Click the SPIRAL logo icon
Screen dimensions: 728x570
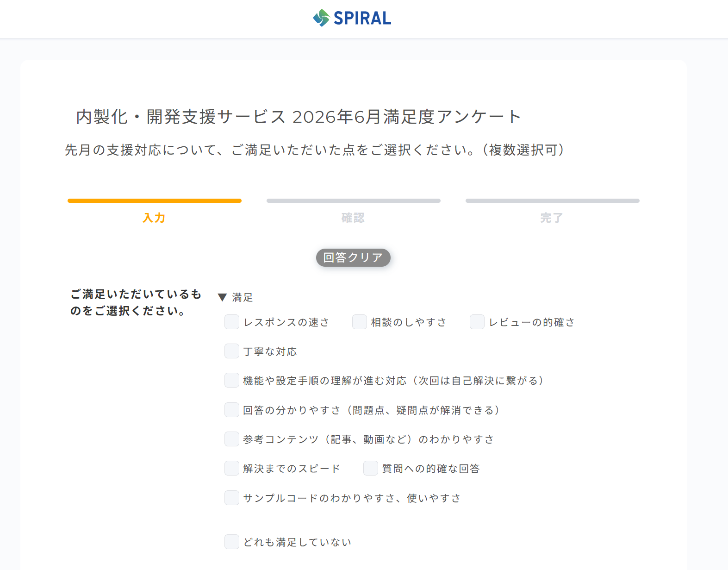321,18
